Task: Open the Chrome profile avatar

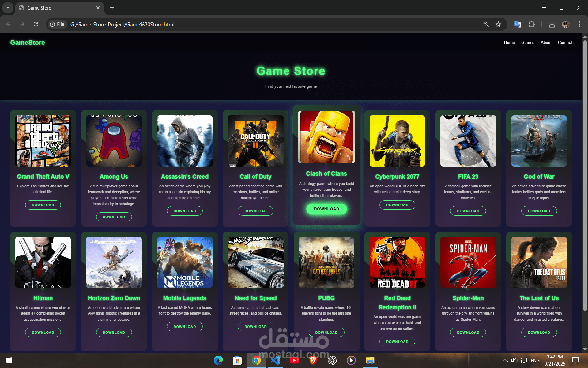Action: 566,24
